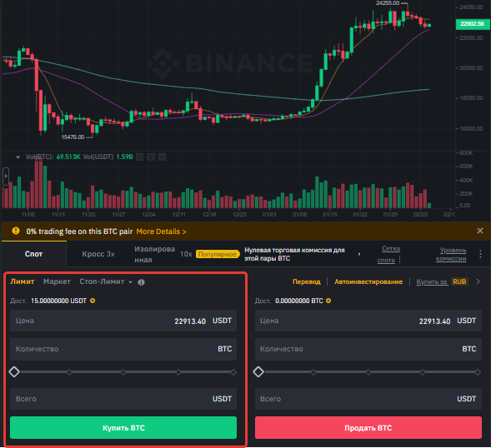
Task: Open More Details about 0% trading fee
Action: [x=161, y=231]
